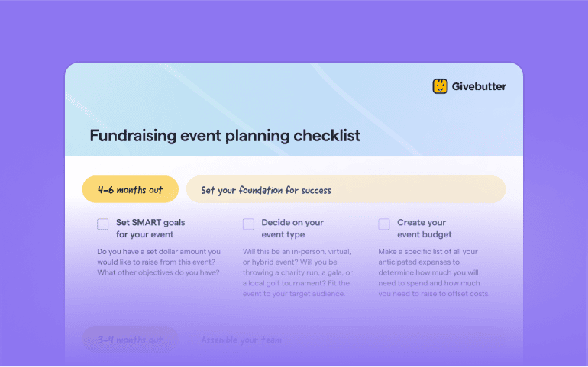
Task: Click the Create your event budget label
Action: [424, 228]
